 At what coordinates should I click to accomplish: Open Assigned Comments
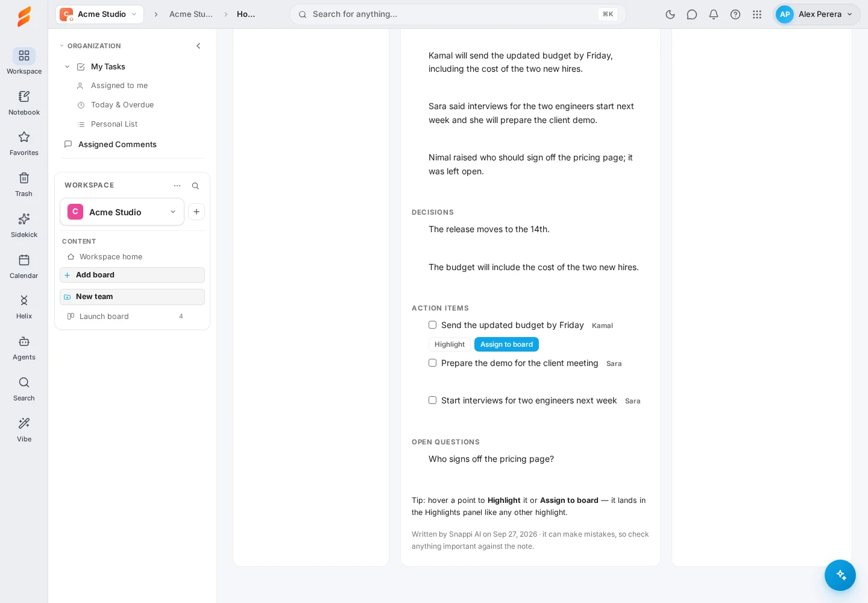118,145
